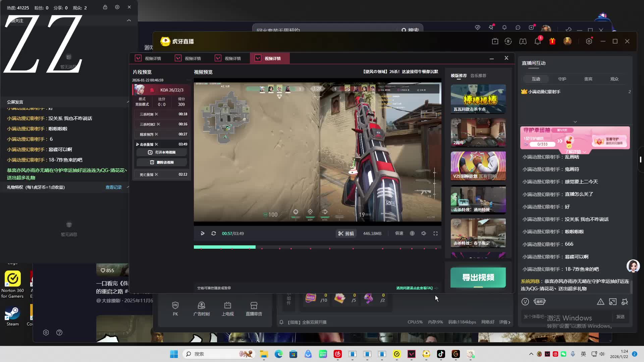Click 打开本地视频 button

pos(162,152)
